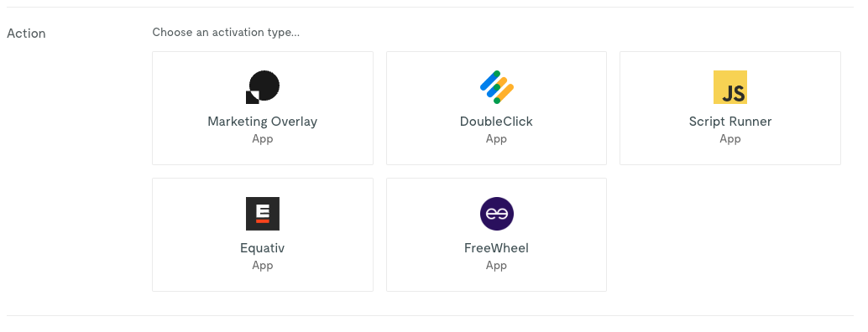Click the colorful striped DoubleClick logo

click(497, 86)
